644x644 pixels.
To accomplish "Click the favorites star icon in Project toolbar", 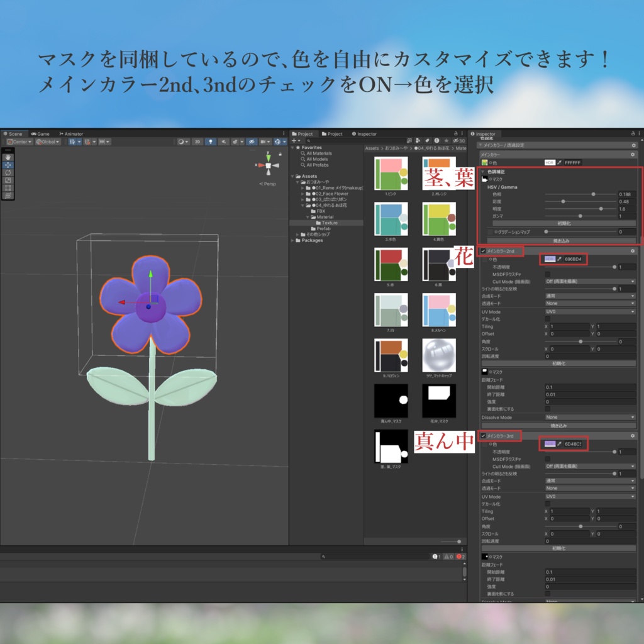I will [x=447, y=140].
